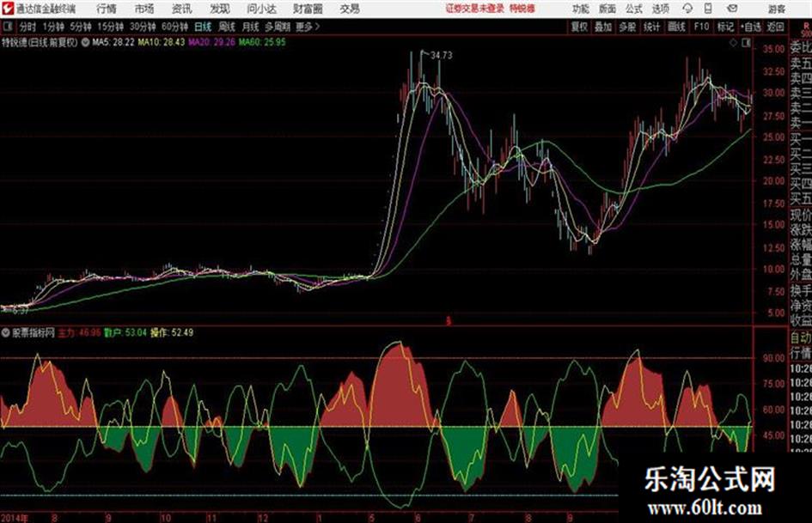Open the 选项 menu
The image size is (812, 523).
pyautogui.click(x=660, y=9)
